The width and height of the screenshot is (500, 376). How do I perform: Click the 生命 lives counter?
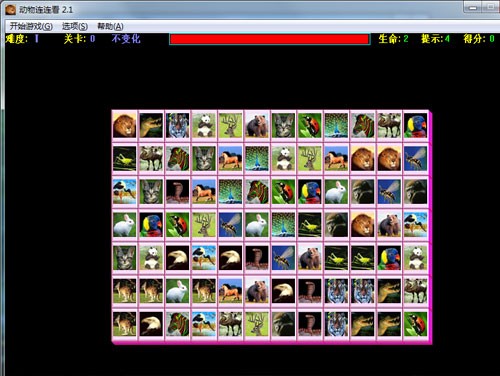click(393, 39)
